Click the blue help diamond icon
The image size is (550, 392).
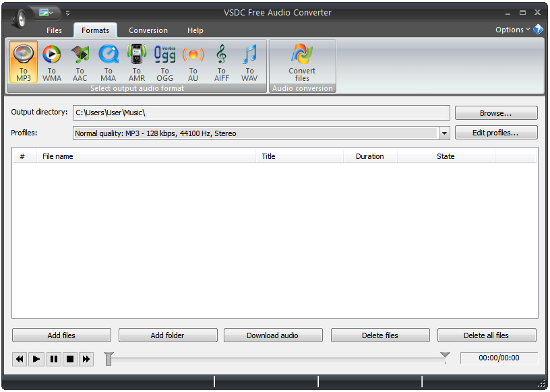point(538,30)
